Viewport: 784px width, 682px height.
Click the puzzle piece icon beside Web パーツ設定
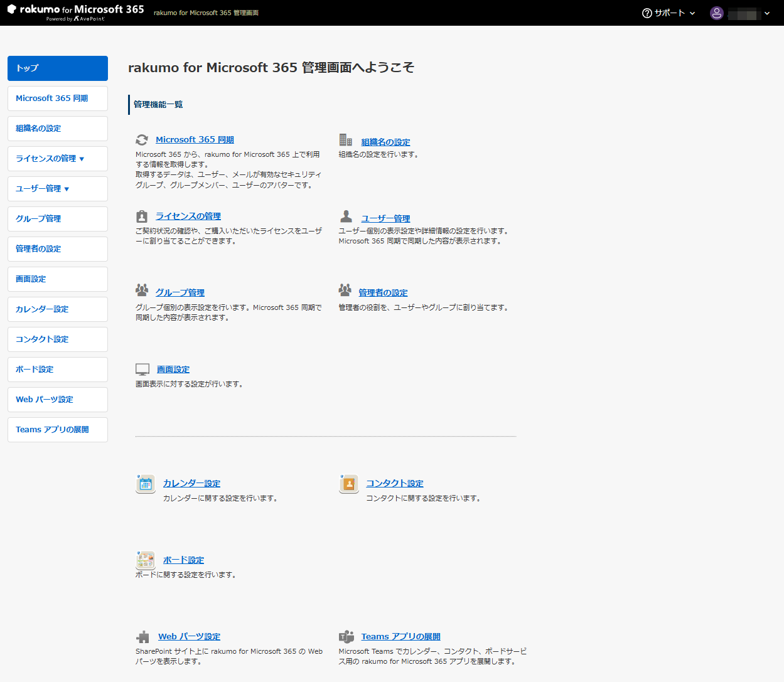[x=143, y=637]
